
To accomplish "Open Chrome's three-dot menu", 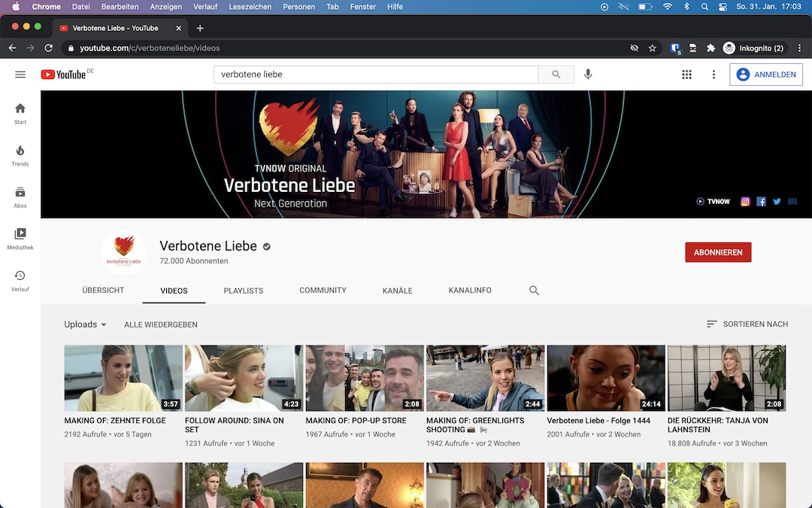I will click(799, 47).
